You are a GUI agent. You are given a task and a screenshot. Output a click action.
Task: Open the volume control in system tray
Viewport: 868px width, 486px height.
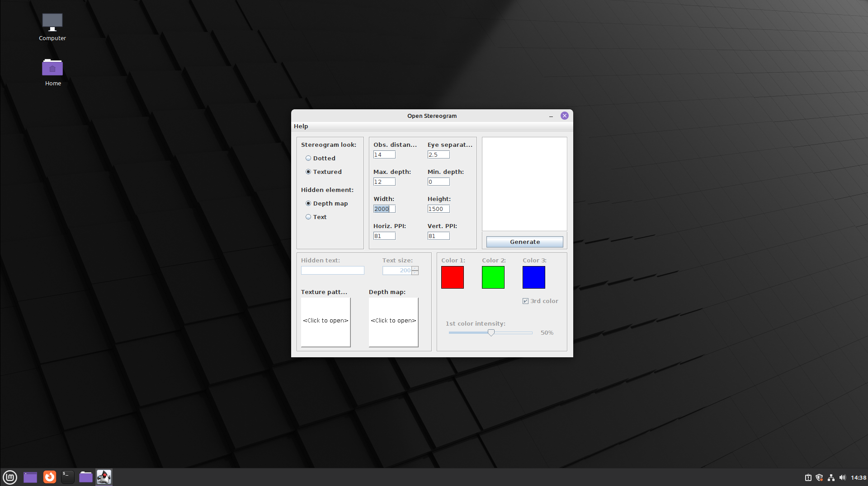[842, 477]
